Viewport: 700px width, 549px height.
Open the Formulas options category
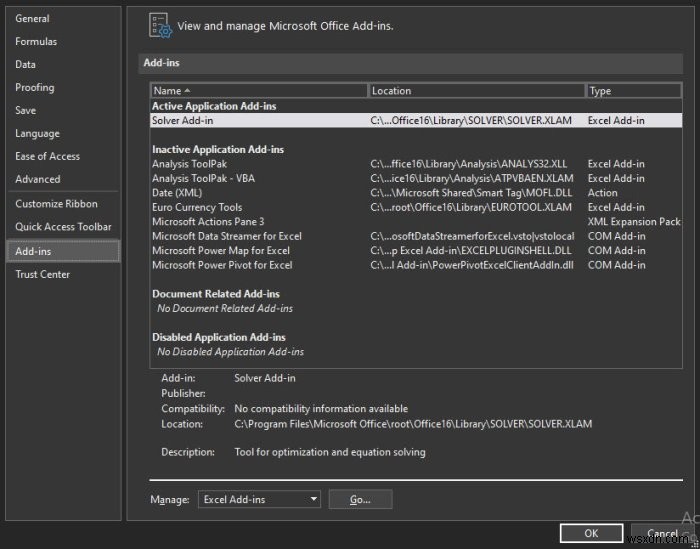click(x=36, y=42)
